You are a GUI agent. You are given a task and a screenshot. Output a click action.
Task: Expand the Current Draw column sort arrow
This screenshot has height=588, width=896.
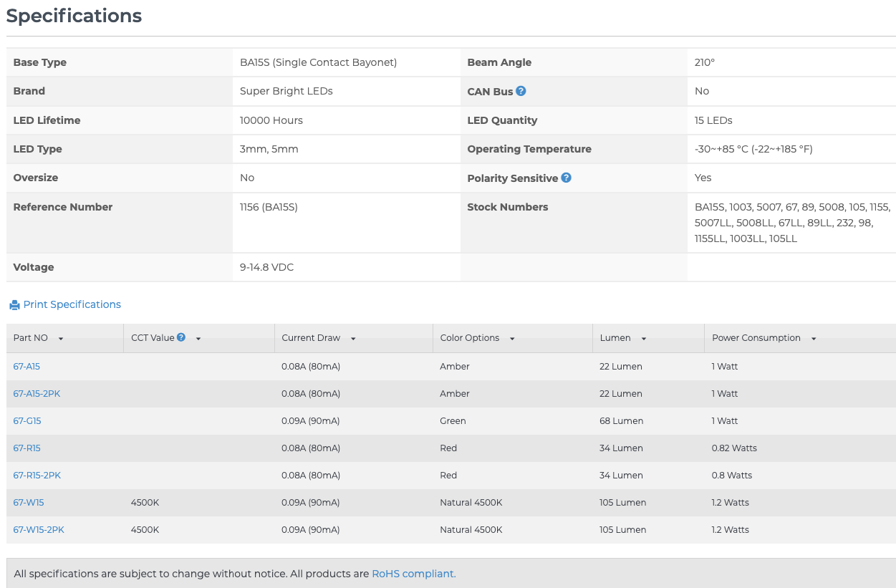pyautogui.click(x=353, y=339)
